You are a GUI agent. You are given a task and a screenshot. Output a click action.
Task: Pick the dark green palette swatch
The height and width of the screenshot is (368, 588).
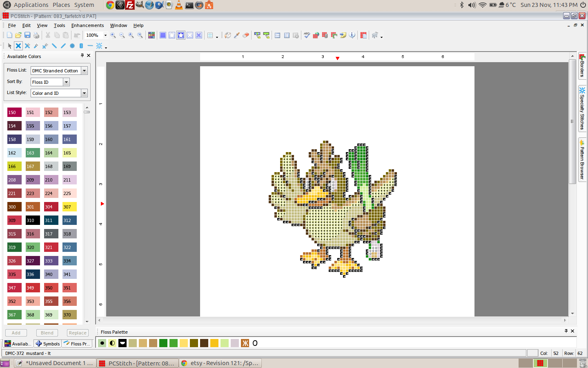163,343
